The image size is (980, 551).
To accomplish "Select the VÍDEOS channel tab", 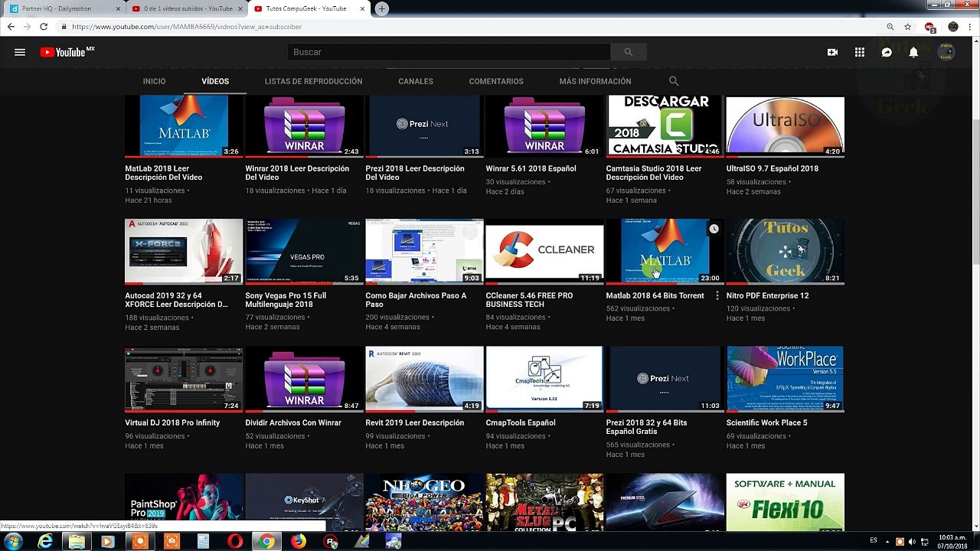I will pyautogui.click(x=215, y=81).
